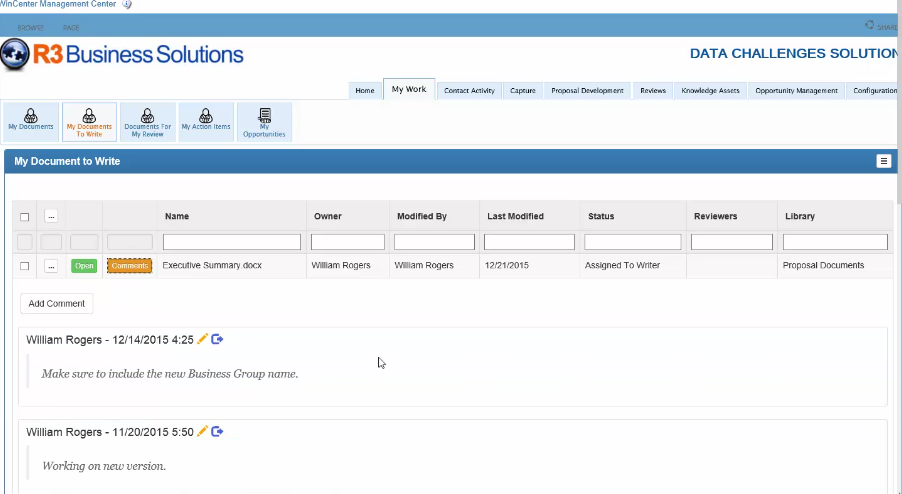Viewport: 902px width, 494px height.
Task: Open the Capture tab
Action: (523, 90)
